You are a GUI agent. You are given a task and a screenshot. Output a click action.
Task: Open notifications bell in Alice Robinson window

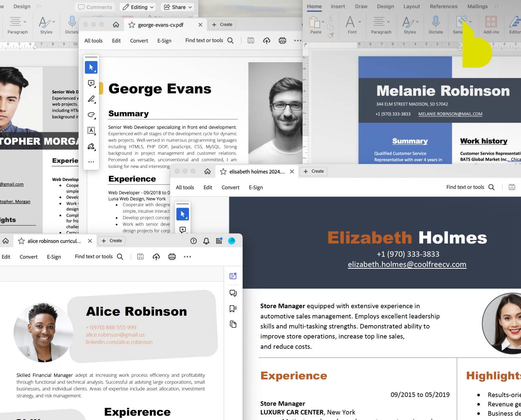(206, 241)
